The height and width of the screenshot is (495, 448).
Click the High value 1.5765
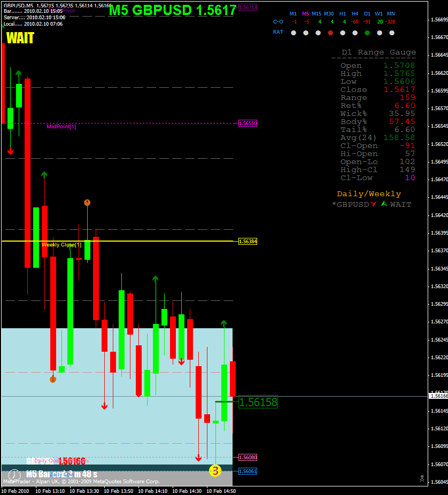(399, 73)
